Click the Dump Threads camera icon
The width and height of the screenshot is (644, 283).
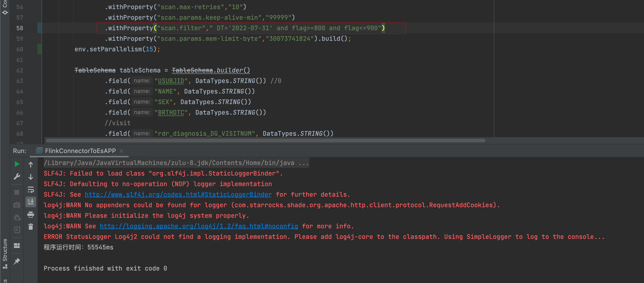(17, 205)
